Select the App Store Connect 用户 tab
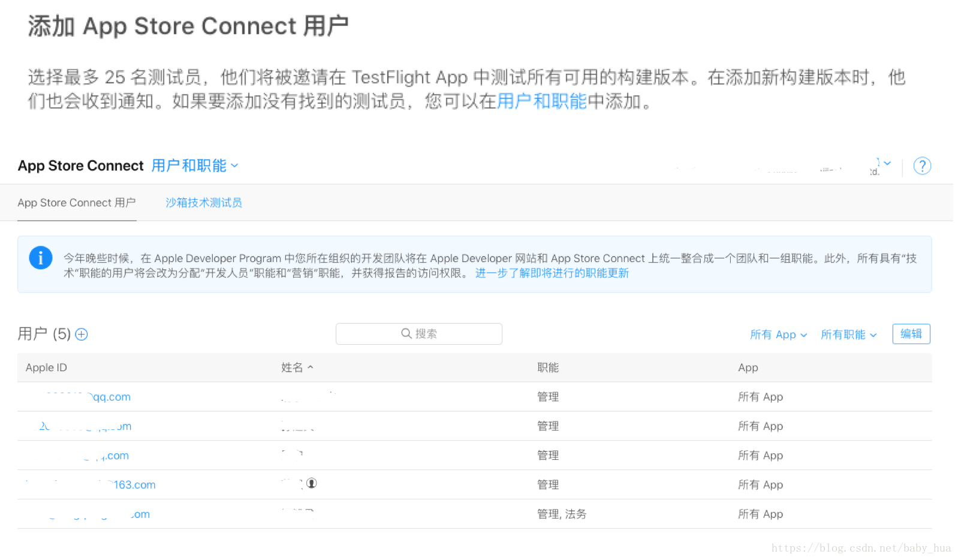958x560 pixels. pyautogui.click(x=77, y=203)
